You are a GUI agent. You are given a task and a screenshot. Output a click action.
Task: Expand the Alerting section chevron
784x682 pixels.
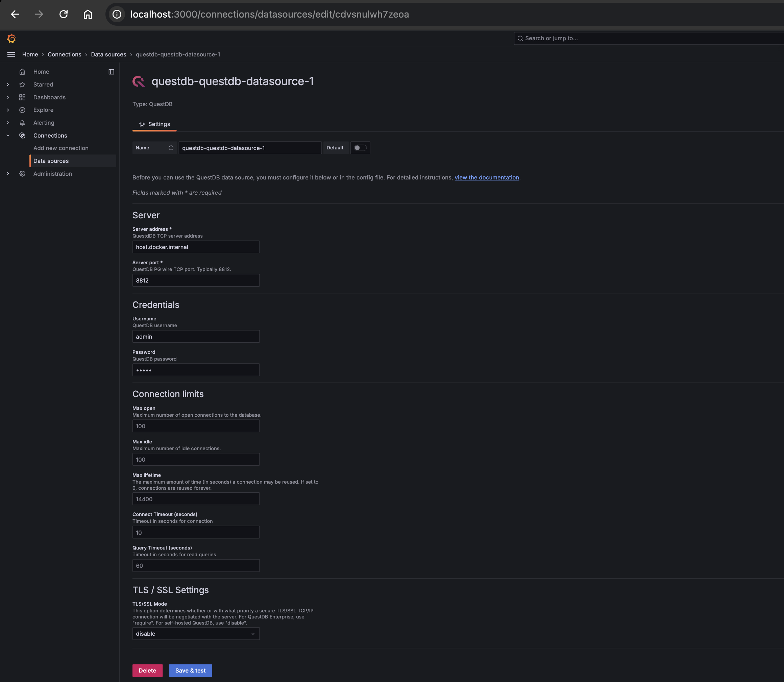(x=8, y=123)
